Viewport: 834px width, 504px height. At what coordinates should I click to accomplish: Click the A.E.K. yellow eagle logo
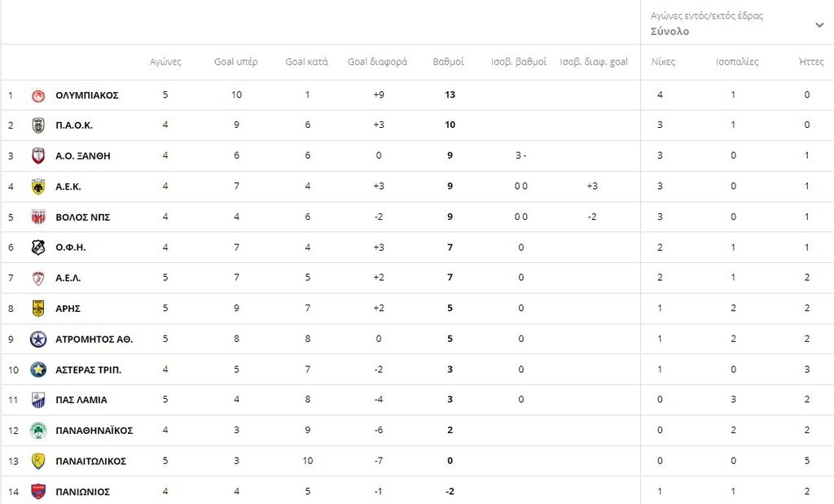pos(38,186)
